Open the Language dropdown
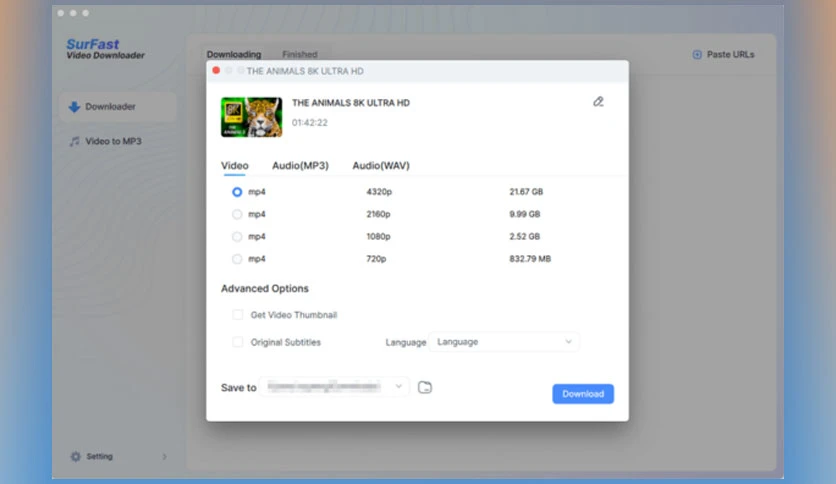 (504, 342)
